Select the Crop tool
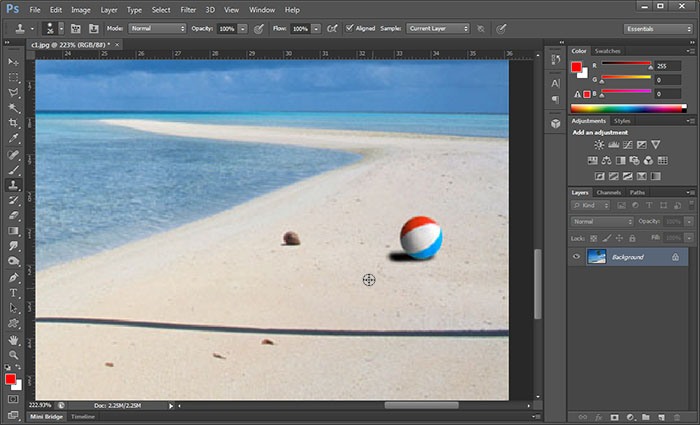This screenshot has height=425, width=700. 13,123
